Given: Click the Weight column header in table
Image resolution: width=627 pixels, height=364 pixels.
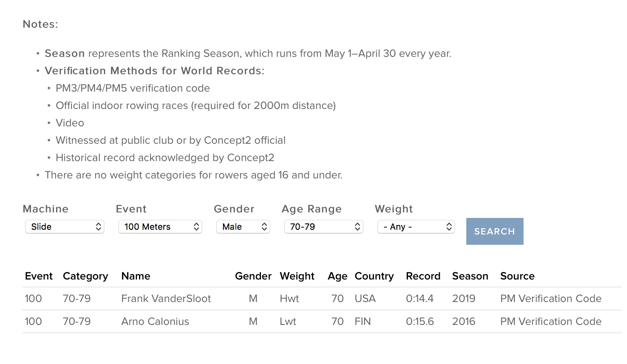Looking at the screenshot, I should click(297, 276).
